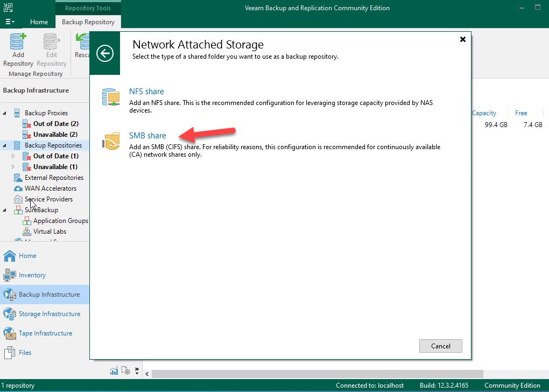This screenshot has width=549, height=392.
Task: Click the analytics chart icon at bottom
Action: pos(114,370)
